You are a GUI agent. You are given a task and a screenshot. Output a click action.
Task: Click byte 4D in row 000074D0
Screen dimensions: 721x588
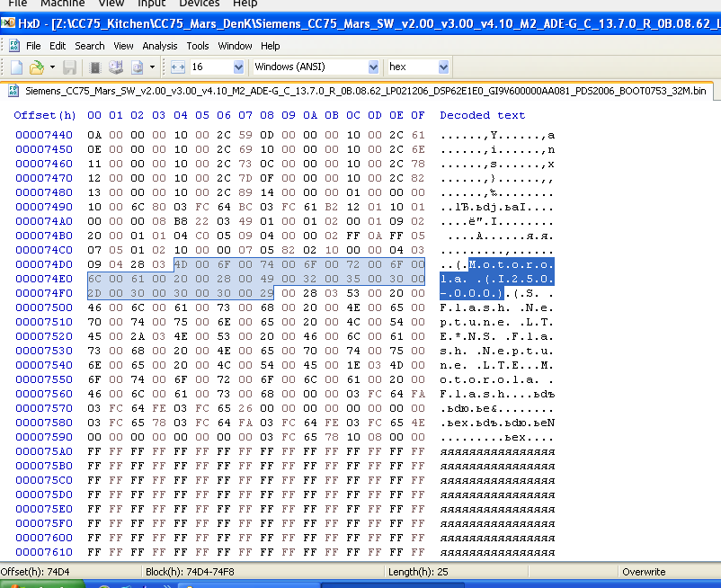click(x=181, y=264)
